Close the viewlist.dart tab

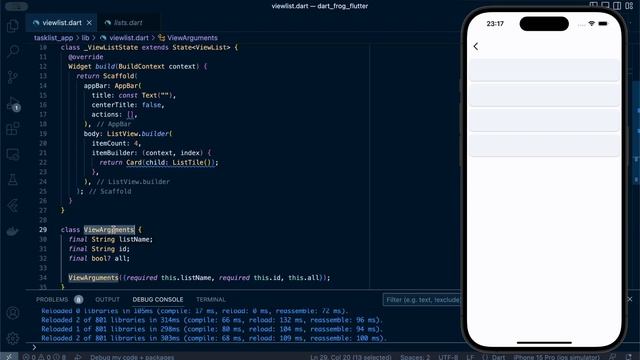[x=89, y=23]
